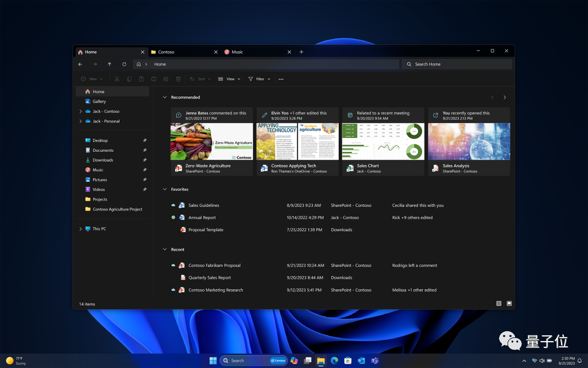The height and width of the screenshot is (368, 588).
Task: Show previous Recommended files arrow
Action: click(x=492, y=97)
